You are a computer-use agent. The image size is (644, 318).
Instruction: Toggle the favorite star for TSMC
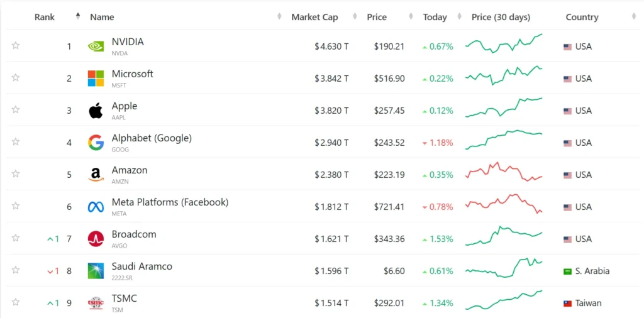[16, 302]
